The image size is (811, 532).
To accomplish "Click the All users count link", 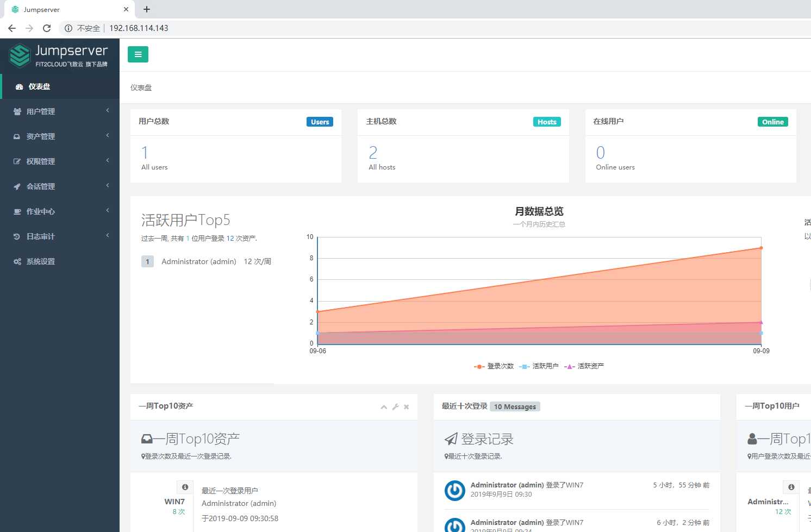I will 145,152.
